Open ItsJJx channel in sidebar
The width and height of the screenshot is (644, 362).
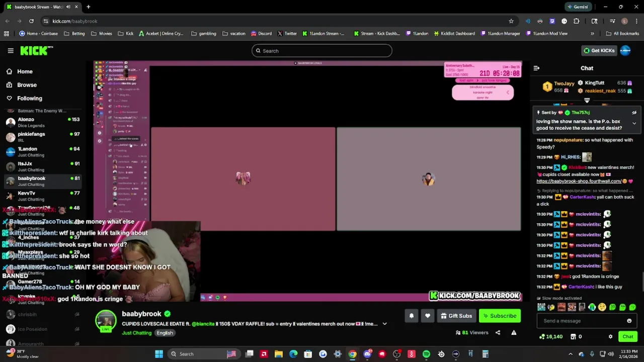coord(43,166)
